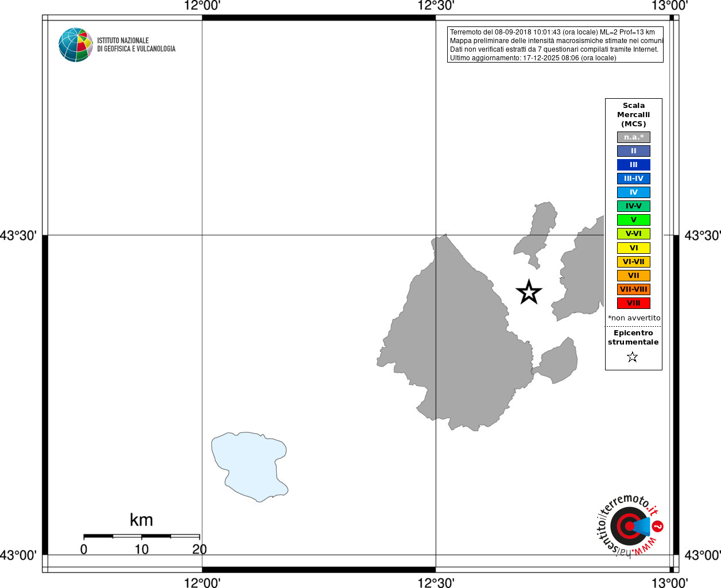Click the 'Epicentro strumentale' label
The width and height of the screenshot is (721, 588).
[x=633, y=338]
